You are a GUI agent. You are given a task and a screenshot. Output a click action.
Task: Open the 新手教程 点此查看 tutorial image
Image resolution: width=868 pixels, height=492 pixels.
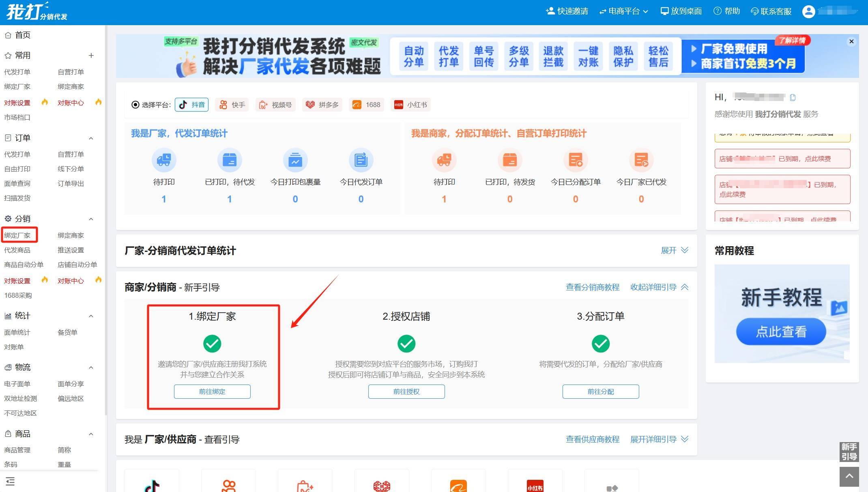782,314
